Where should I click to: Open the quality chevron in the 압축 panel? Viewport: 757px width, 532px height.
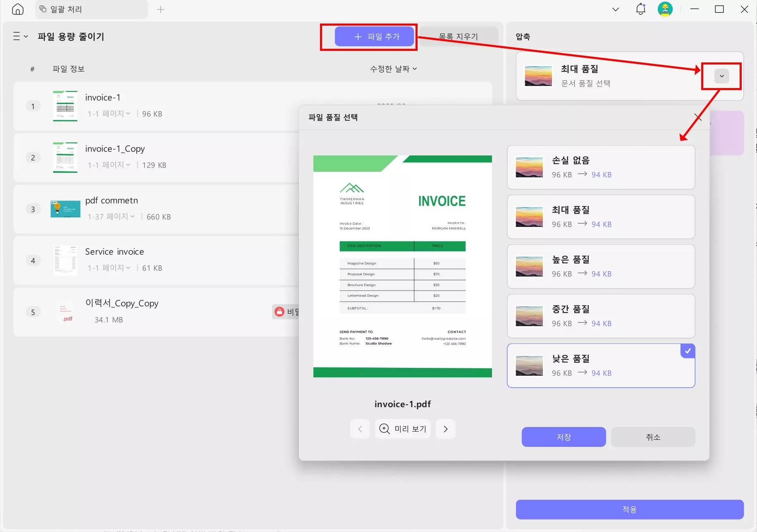721,76
